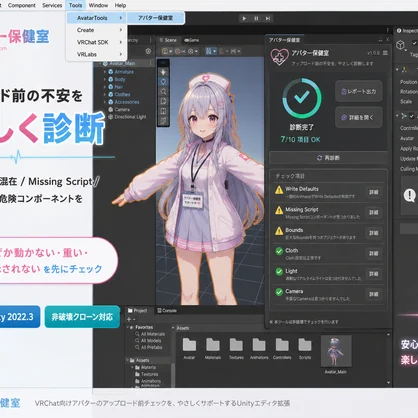The image size is (418, 418).
Task: Select the Transform tool in scene overlay
Action: tap(163, 111)
